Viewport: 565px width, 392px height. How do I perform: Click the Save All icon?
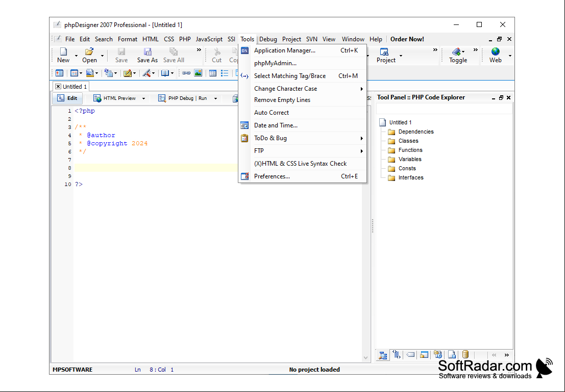pos(174,51)
